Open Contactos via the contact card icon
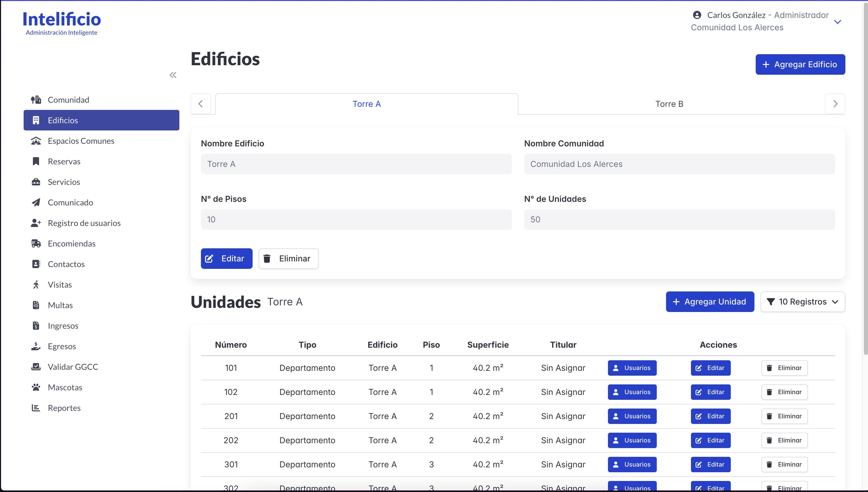Viewport: 868px width, 492px height. pos(36,264)
